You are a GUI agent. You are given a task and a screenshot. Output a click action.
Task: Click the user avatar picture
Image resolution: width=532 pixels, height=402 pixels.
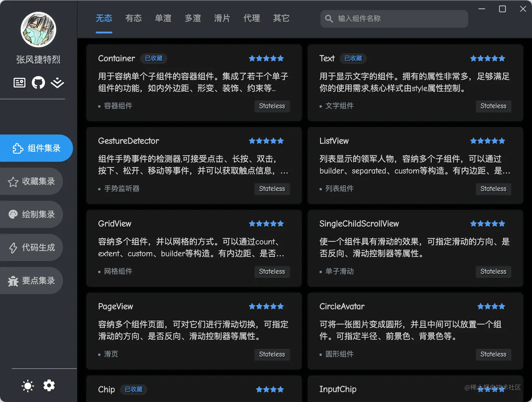point(38,30)
